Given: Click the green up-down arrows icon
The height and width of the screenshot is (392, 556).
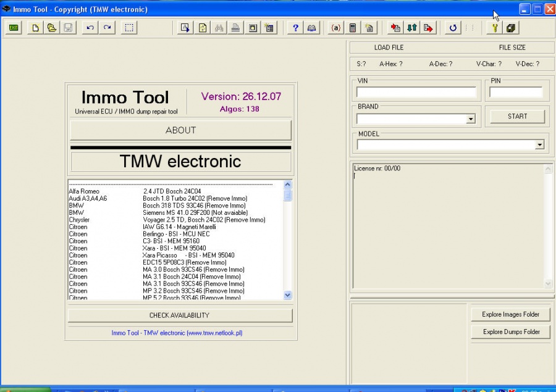Looking at the screenshot, I should click(x=411, y=28).
